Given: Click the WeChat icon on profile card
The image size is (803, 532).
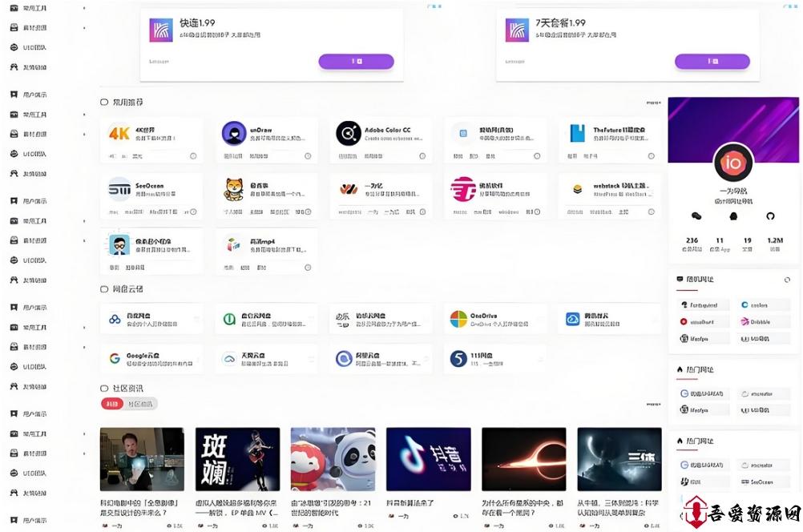Looking at the screenshot, I should [x=696, y=216].
